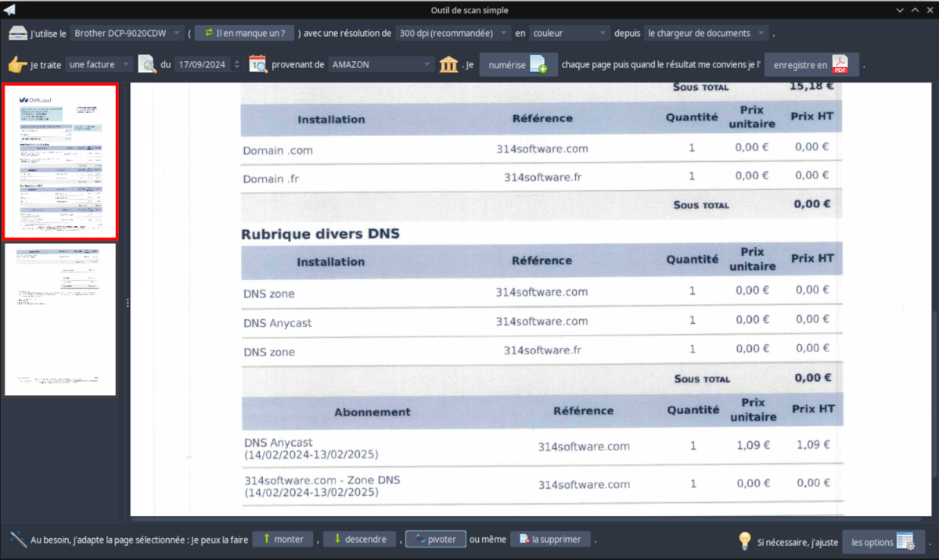
Task: Open the Brother DCP-9020CDW scanner dropdown
Action: pos(127,33)
